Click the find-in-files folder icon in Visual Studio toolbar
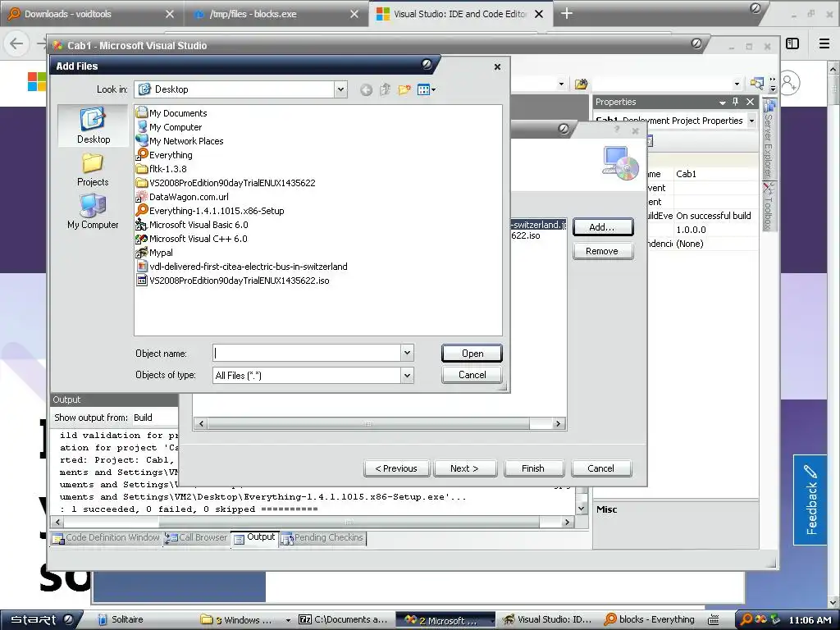The height and width of the screenshot is (630, 840). point(581,84)
